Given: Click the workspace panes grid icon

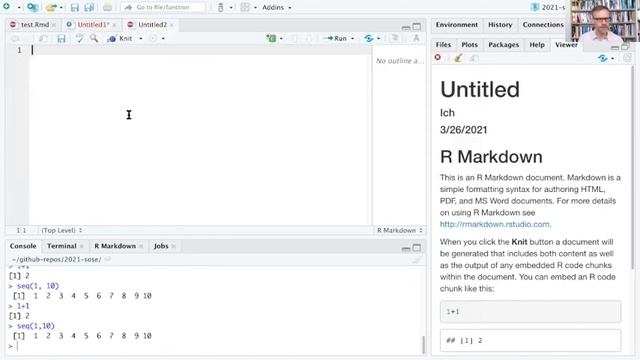Looking at the screenshot, I should coord(245,7).
